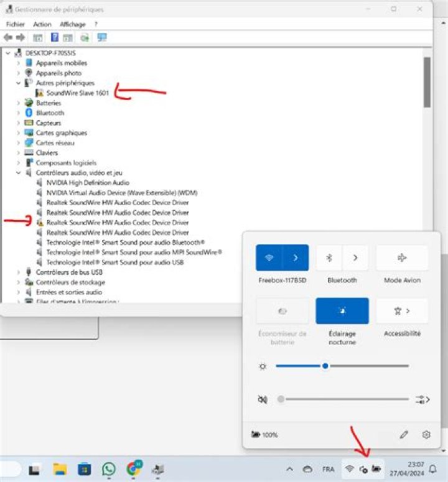
Task: Open the Action menu
Action: coord(42,24)
